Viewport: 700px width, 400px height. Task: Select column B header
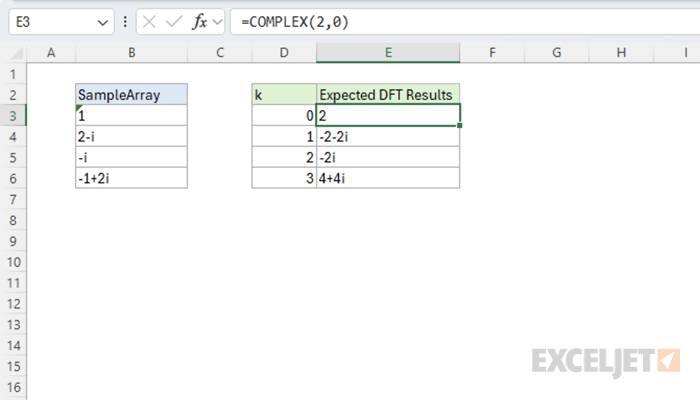(131, 53)
